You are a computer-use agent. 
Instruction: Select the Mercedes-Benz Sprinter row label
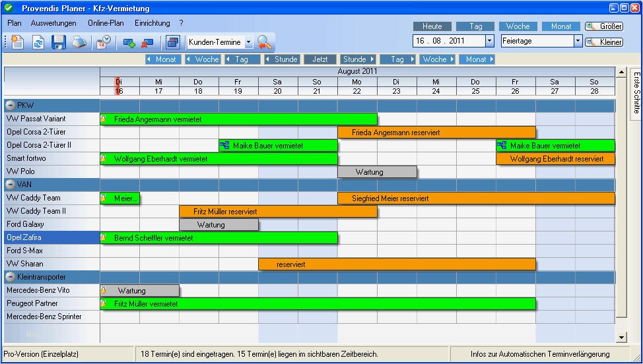(52, 317)
